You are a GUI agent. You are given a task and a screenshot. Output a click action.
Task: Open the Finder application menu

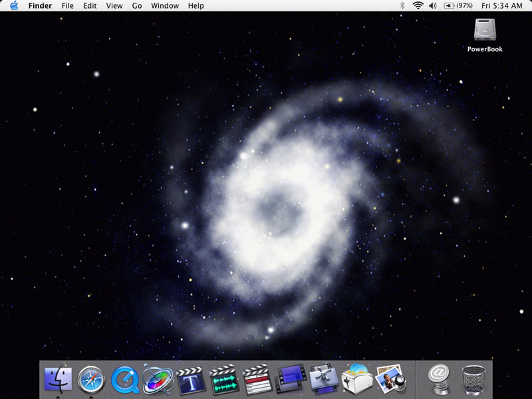coord(40,6)
